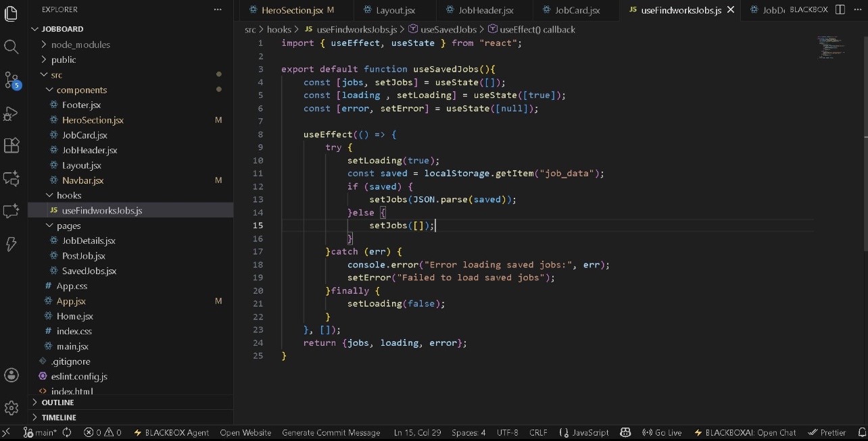868x441 pixels.
Task: Expand the node_modules folder
Action: 130,45
